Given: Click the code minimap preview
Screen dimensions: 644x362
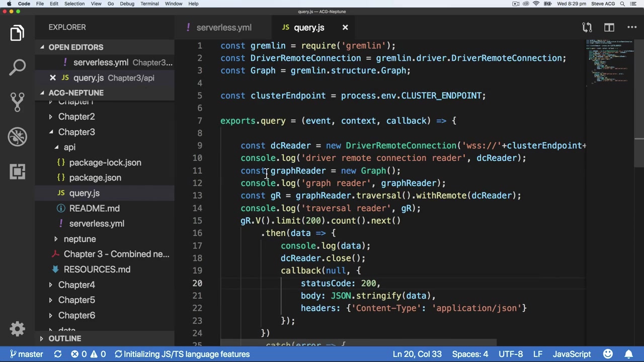Looking at the screenshot, I should pos(610,60).
